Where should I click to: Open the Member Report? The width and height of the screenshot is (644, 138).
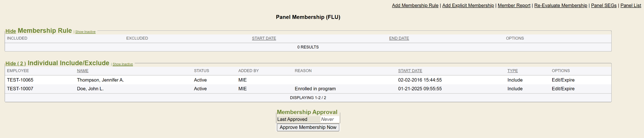[x=514, y=5]
